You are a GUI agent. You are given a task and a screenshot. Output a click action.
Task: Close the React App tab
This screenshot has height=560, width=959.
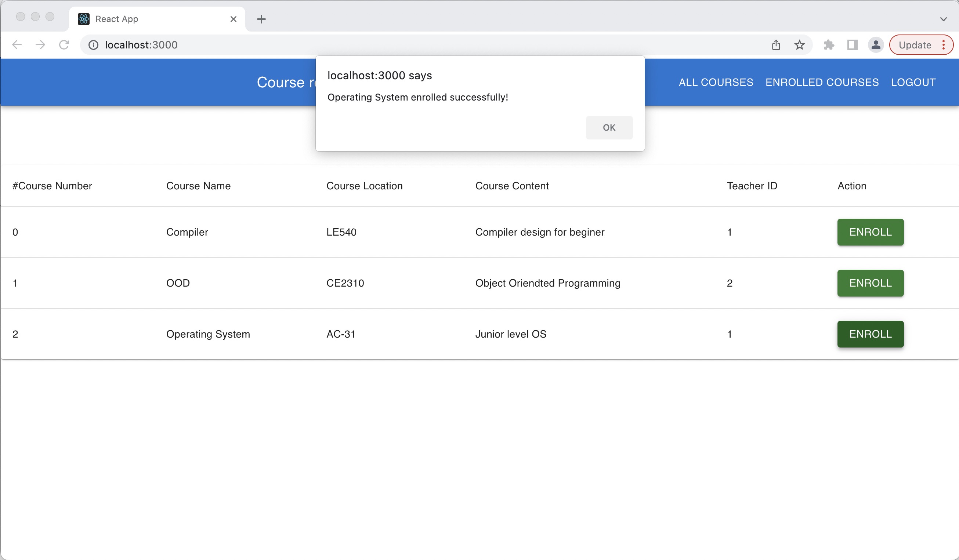tap(233, 19)
